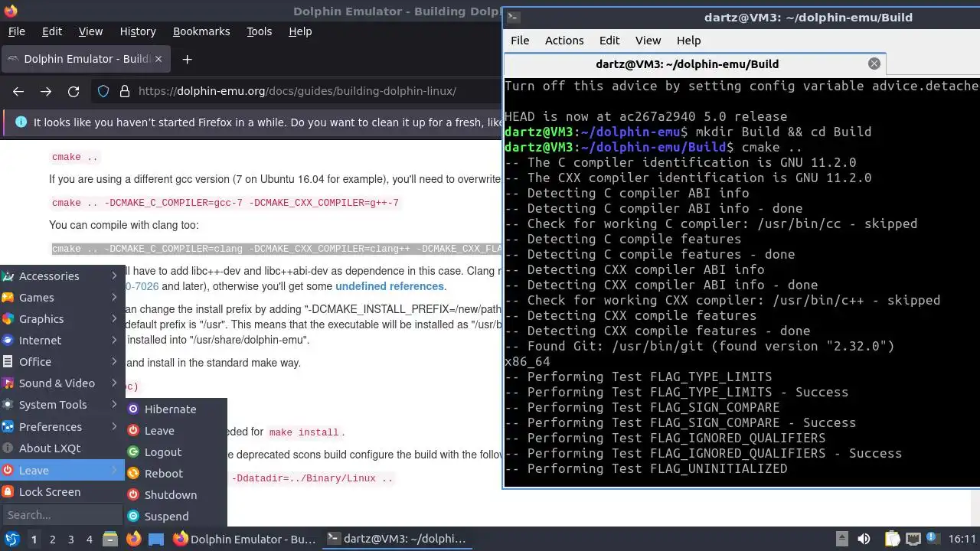Click the highlighted Leave menu category
Viewport: 980px width, 551px height.
point(62,471)
